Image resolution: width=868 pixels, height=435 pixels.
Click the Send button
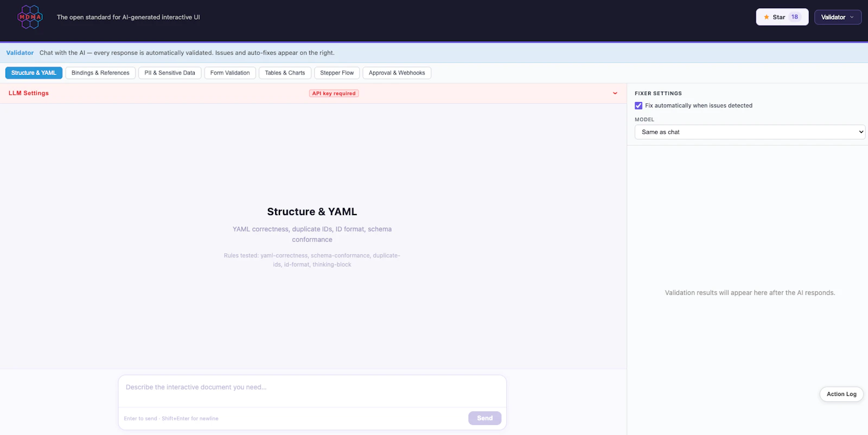(x=484, y=418)
